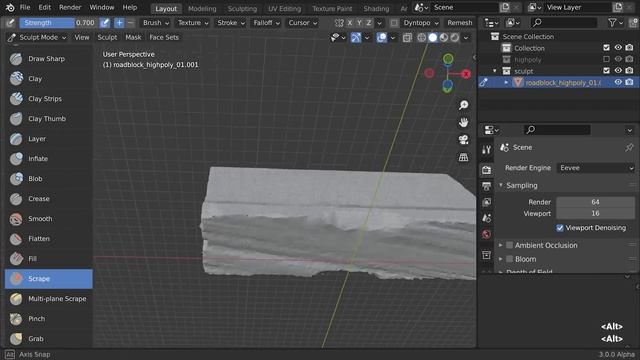Select the Clay Strips brush
This screenshot has height=360, width=640.
click(x=49, y=99)
